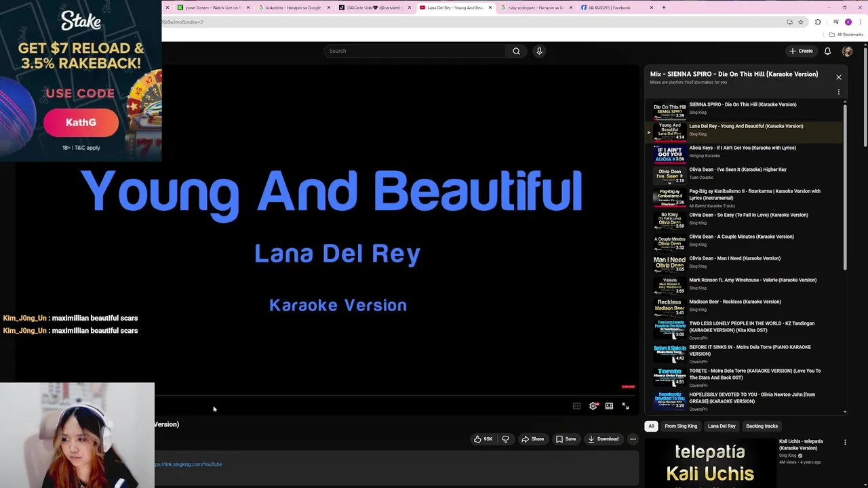Viewport: 868px width, 488px height.
Task: Open more actions menu beside Download
Action: pos(633,439)
